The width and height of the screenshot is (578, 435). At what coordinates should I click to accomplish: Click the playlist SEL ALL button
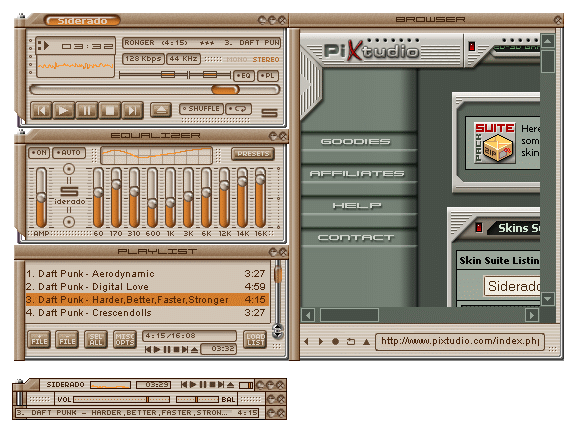click(96, 339)
